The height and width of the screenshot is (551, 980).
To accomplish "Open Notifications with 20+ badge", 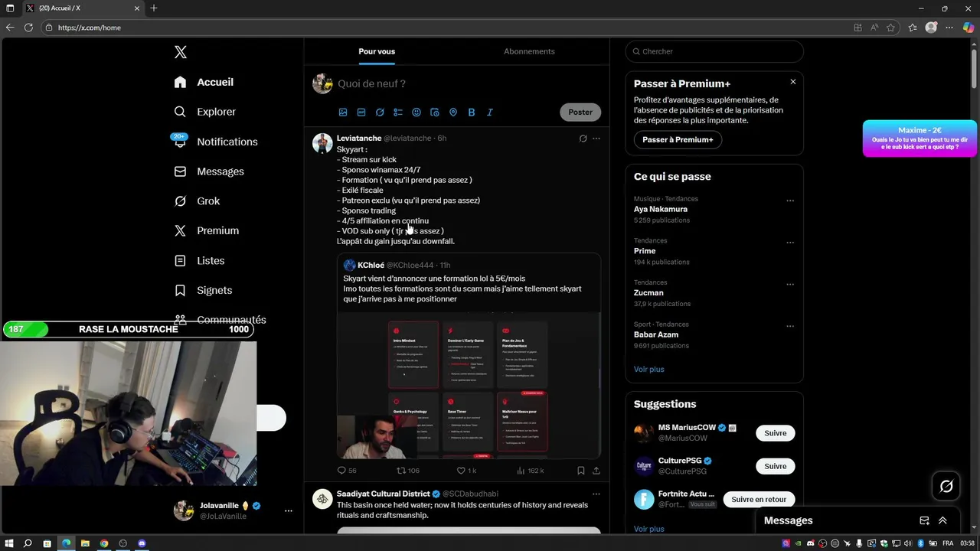I will (215, 142).
